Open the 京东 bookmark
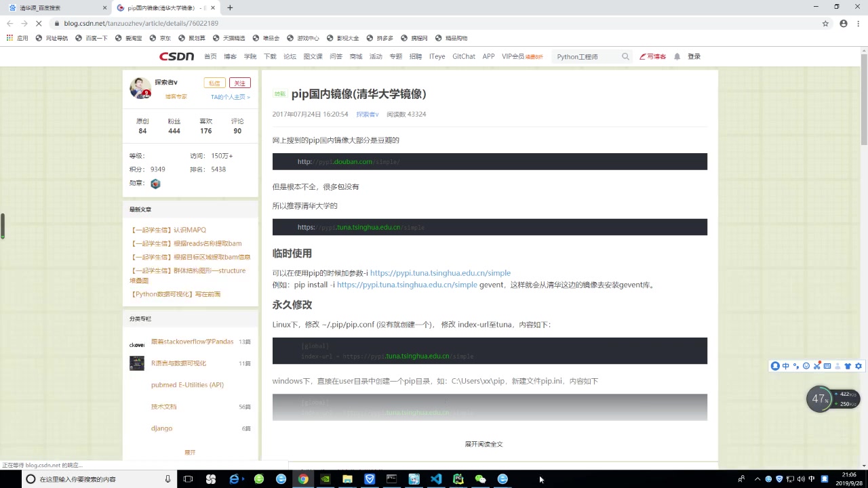 coord(161,38)
